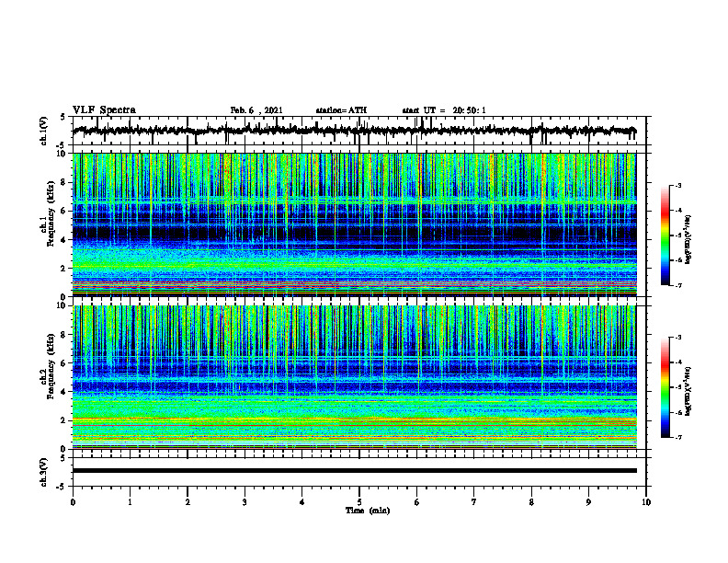Screen dimensions: 728x563
Task: Click the flat ch.3 black signal bar
Action: coord(355,471)
